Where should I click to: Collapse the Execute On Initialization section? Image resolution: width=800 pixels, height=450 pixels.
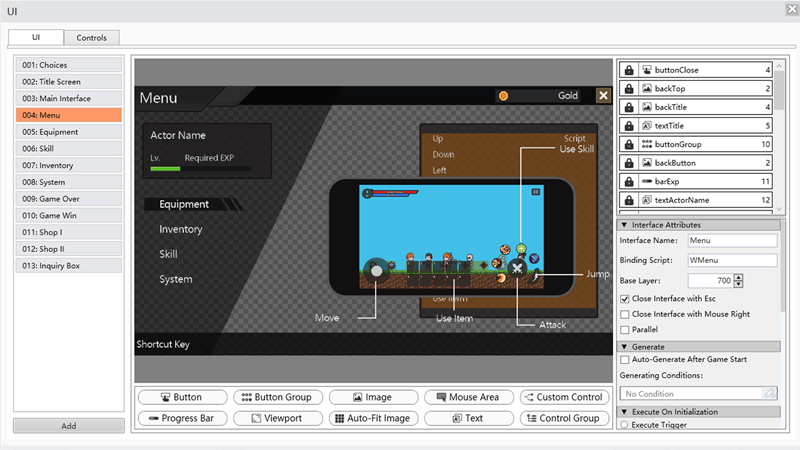[624, 412]
